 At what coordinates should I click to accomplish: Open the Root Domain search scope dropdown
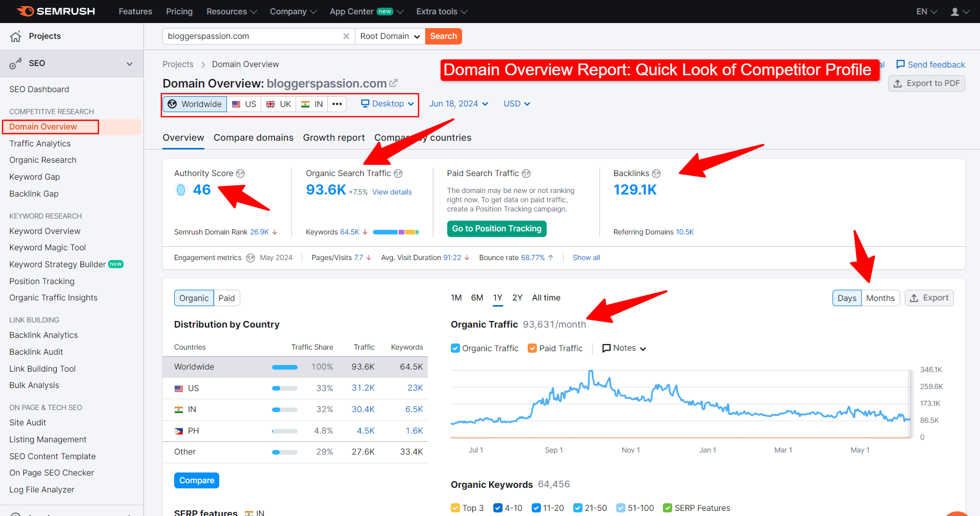[389, 36]
